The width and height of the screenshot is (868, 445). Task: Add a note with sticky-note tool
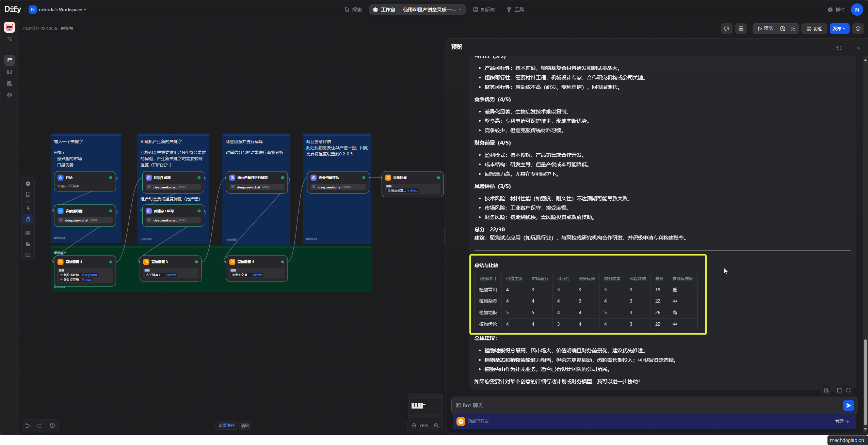pos(28,195)
